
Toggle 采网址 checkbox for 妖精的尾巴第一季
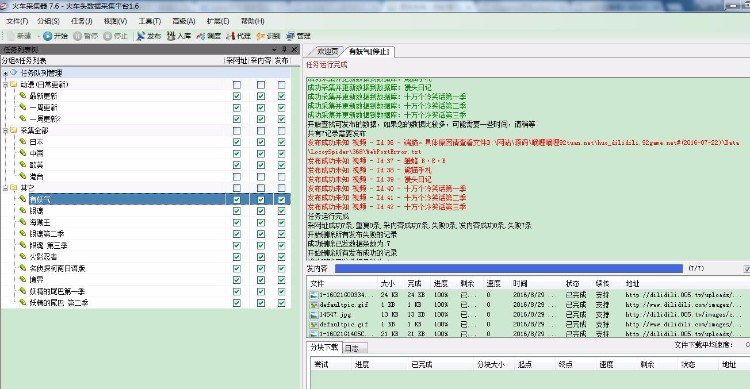click(x=237, y=291)
